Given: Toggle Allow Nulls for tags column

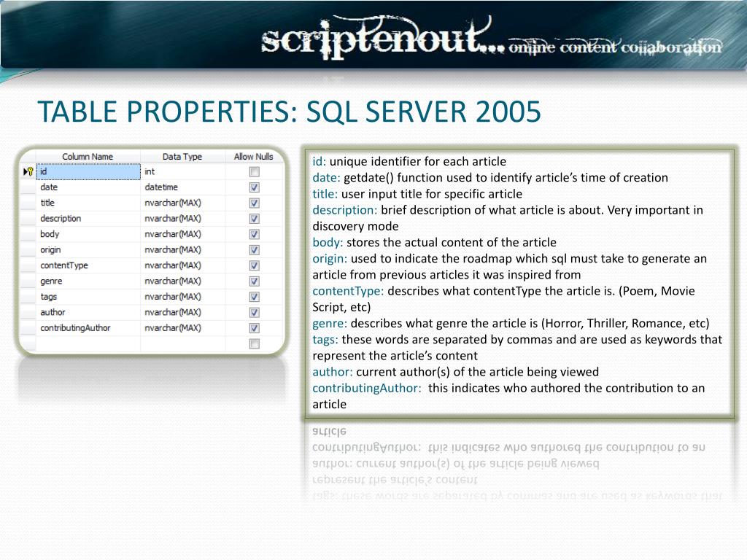Looking at the screenshot, I should click(255, 297).
